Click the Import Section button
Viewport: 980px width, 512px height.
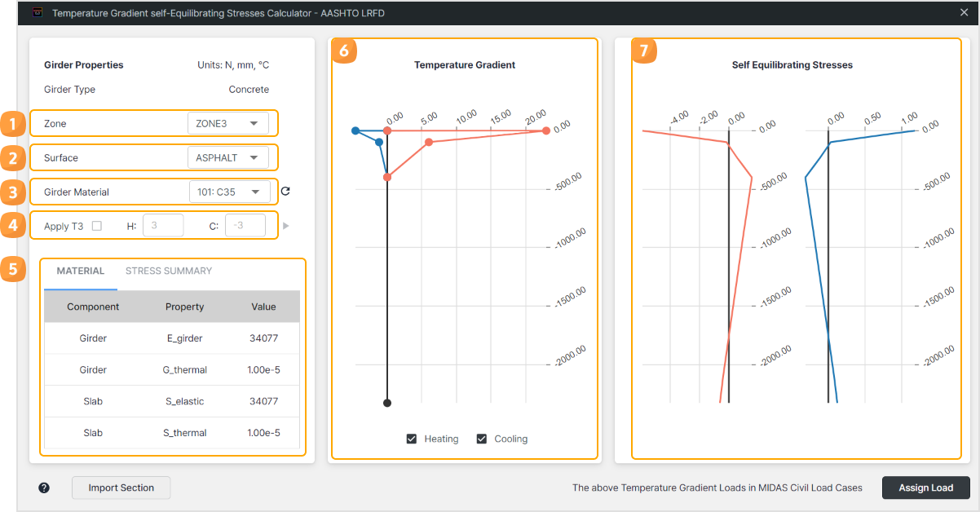[121, 488]
